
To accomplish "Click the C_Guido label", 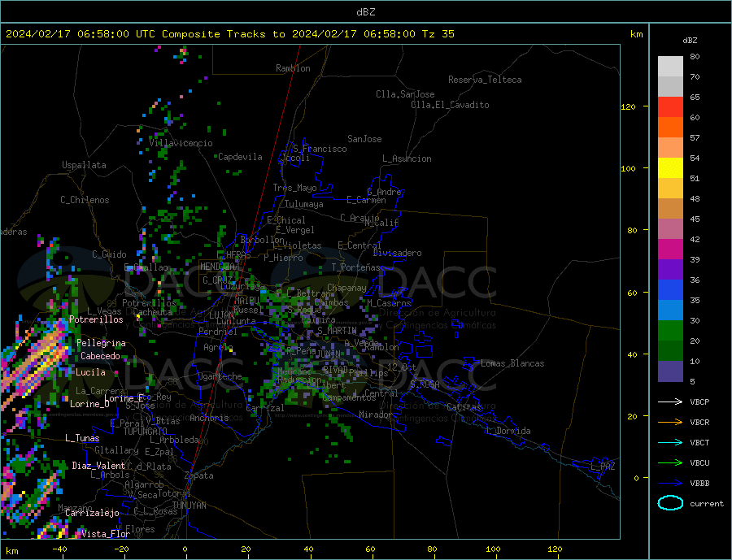I will click(109, 254).
